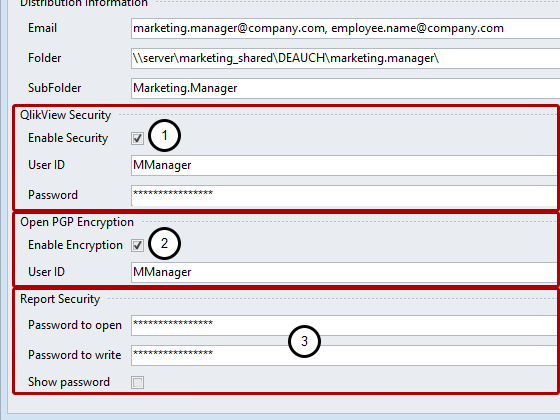Click the SubFolder input field
The height and width of the screenshot is (420, 560).
(345, 88)
